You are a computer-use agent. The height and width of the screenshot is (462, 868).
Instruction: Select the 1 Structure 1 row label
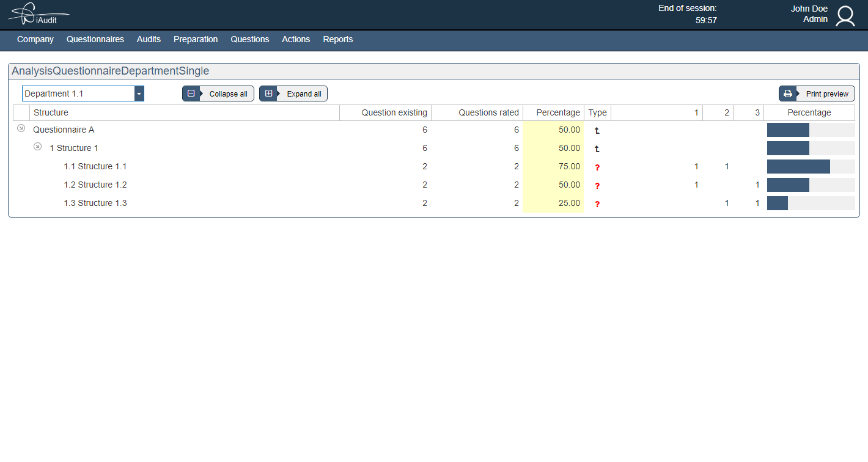coord(74,148)
